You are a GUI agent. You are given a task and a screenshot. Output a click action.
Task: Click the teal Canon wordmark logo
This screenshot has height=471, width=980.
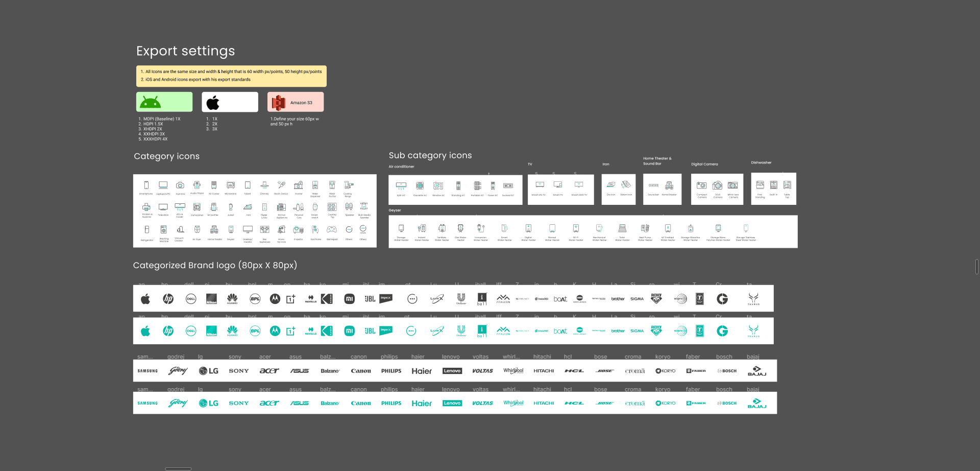coord(361,403)
